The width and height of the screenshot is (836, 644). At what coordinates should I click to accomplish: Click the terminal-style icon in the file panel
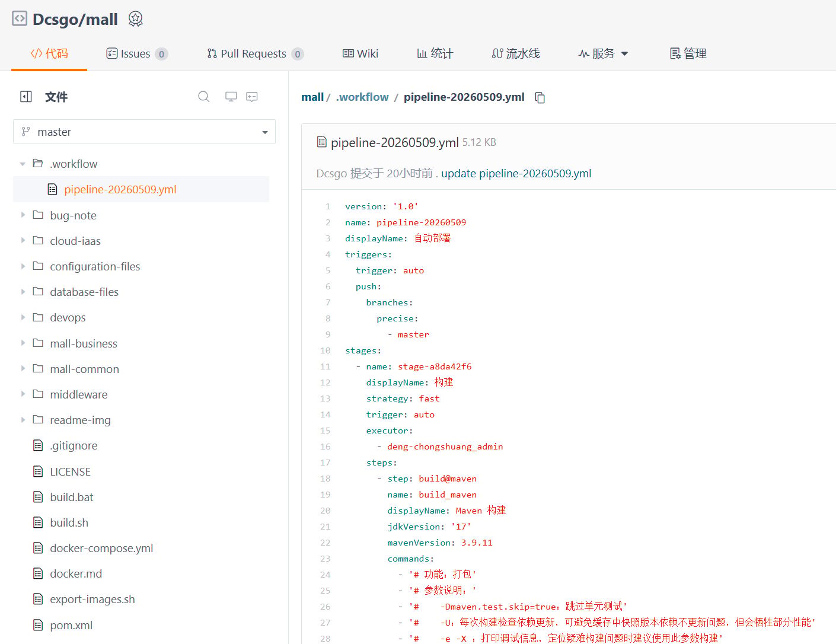(x=252, y=97)
